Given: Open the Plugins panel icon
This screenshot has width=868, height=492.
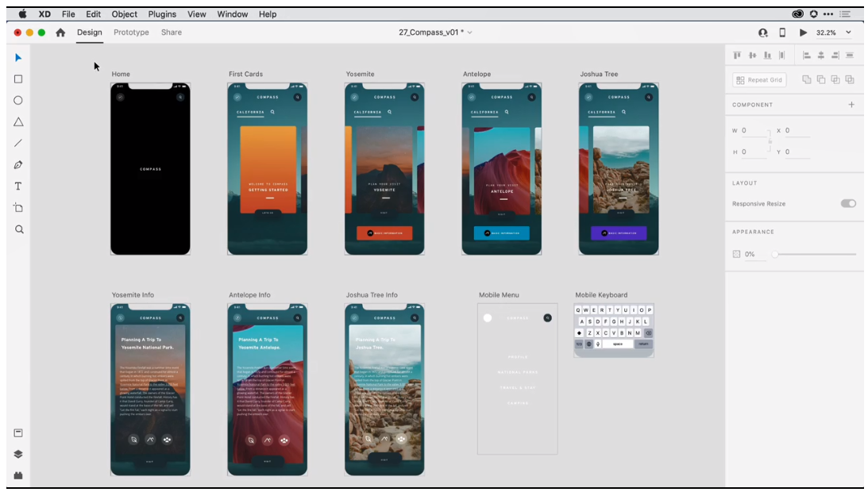Looking at the screenshot, I should (18, 475).
